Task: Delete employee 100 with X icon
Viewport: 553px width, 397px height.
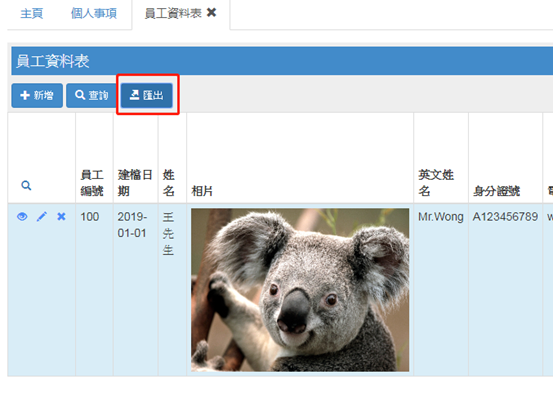Action: pos(61,216)
